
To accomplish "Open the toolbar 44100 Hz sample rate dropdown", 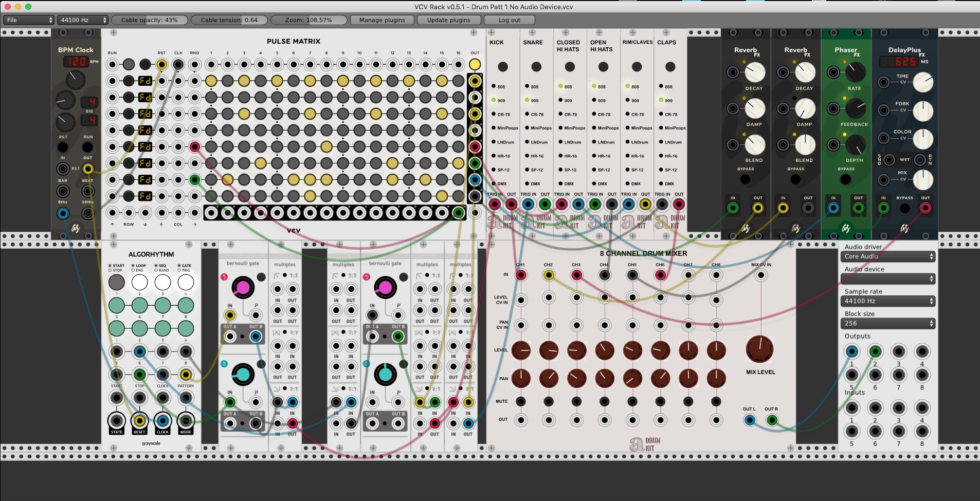I will [82, 20].
